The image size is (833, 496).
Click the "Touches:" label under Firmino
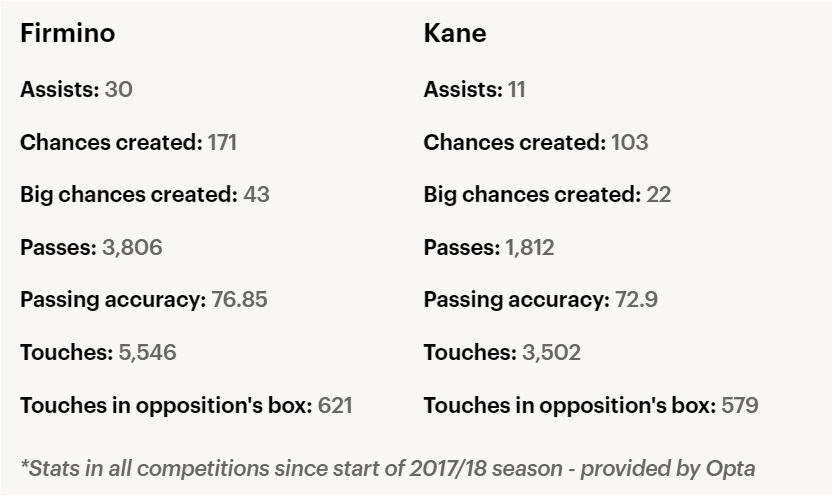pos(66,352)
